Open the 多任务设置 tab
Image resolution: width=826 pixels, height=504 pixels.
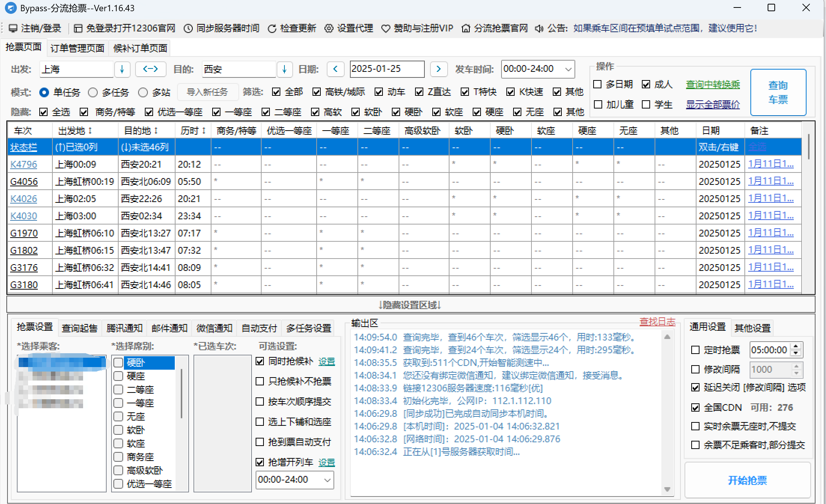point(309,328)
